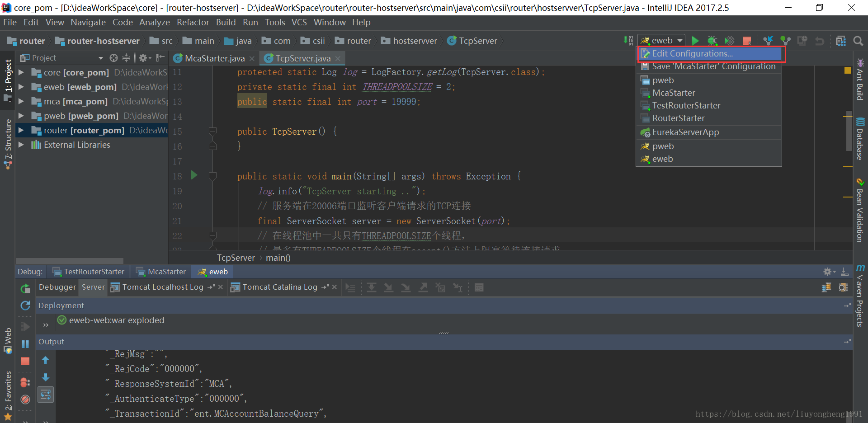Expand the pweb [pweb_pom] module
Viewport: 868px width, 423px height.
pos(21,116)
